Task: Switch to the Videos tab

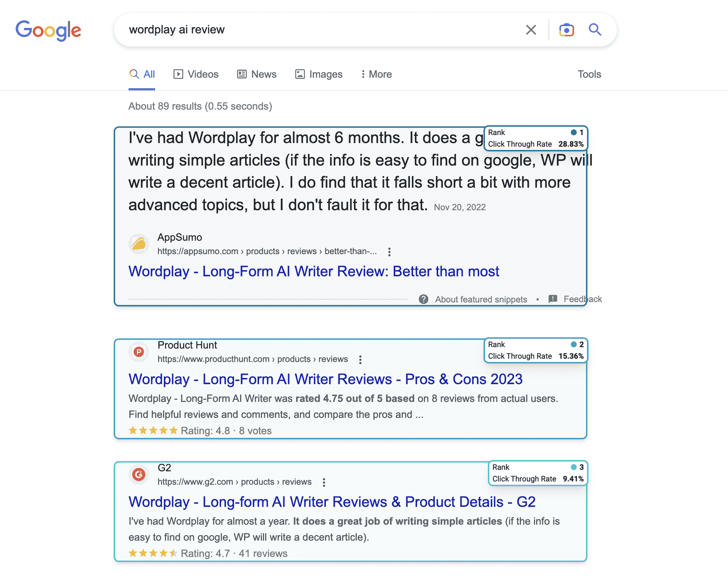Action: (196, 74)
